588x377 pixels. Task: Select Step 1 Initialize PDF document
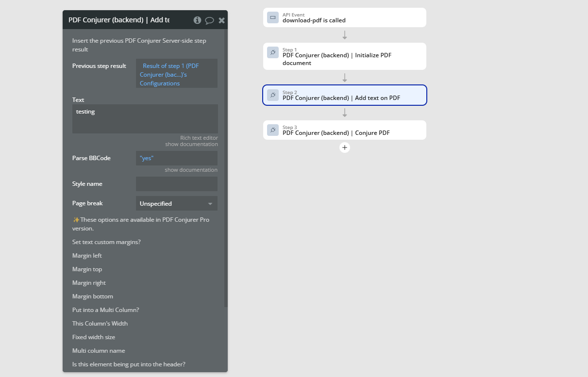[x=345, y=56]
